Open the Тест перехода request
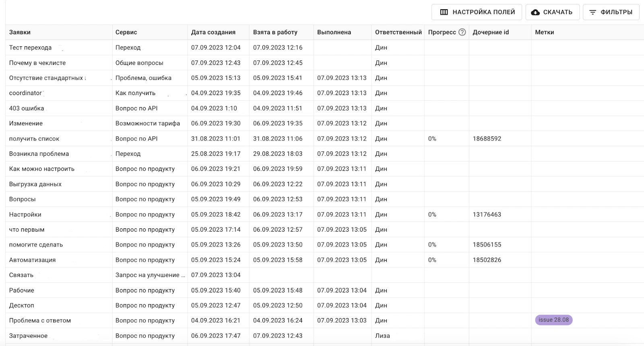The image size is (644, 346). click(30, 48)
